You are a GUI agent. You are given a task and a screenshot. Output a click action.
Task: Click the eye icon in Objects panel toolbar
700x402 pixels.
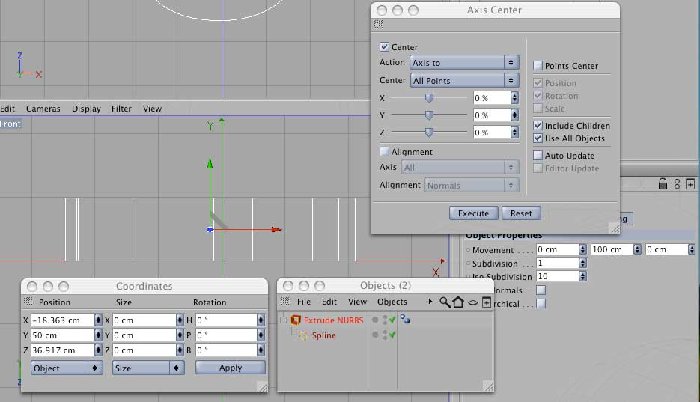pyautogui.click(x=473, y=303)
